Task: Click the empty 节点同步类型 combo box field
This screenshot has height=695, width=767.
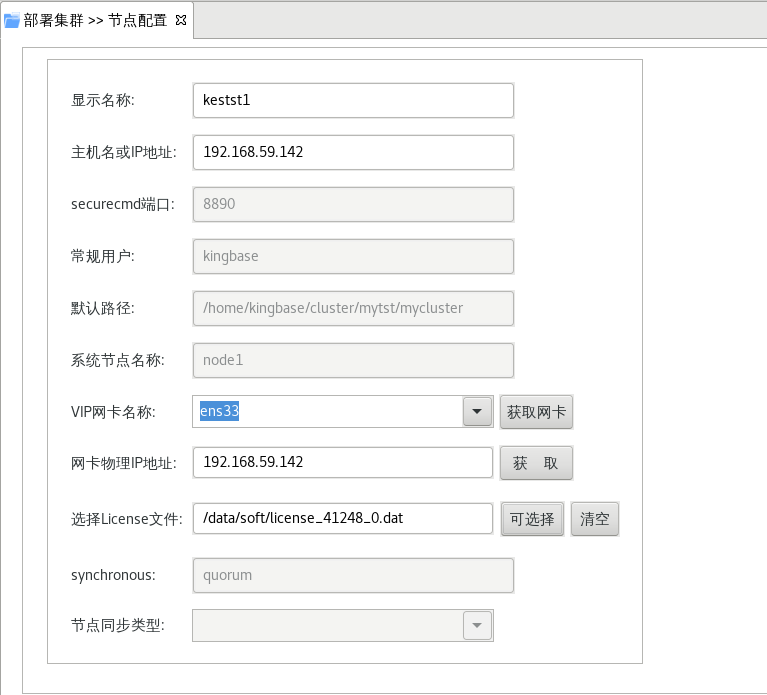Action: pos(326,626)
